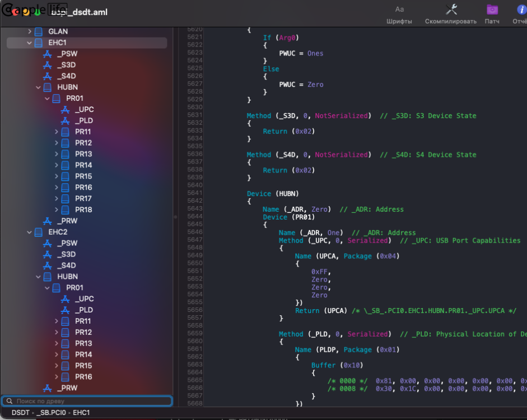Collapse PR01 under EHC1 HUBN
Screen dimensions: 527x420
pos(47,99)
